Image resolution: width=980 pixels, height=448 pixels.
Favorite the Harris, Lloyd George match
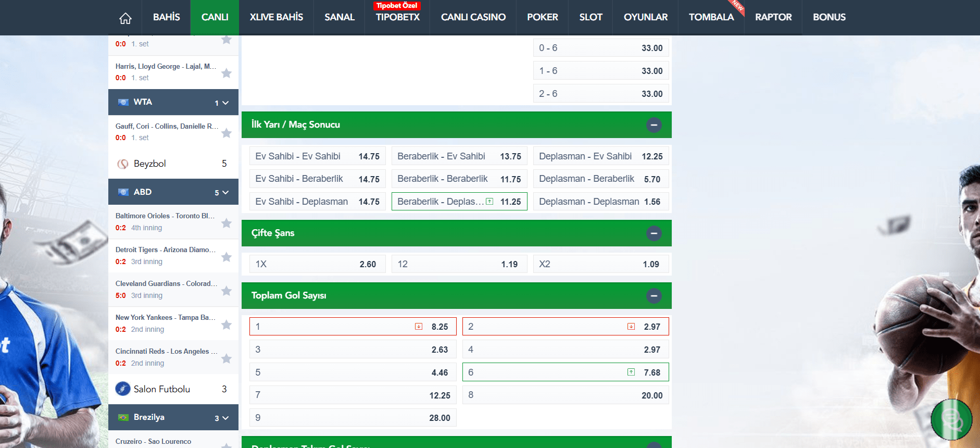pyautogui.click(x=227, y=73)
